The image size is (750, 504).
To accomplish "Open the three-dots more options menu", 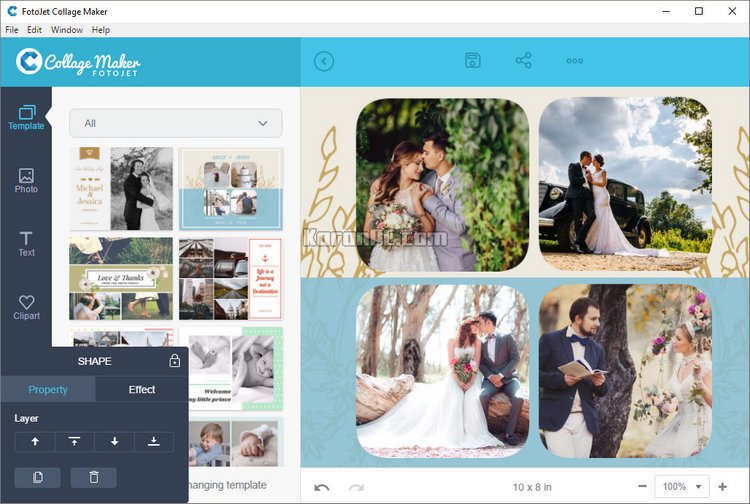I will (575, 61).
